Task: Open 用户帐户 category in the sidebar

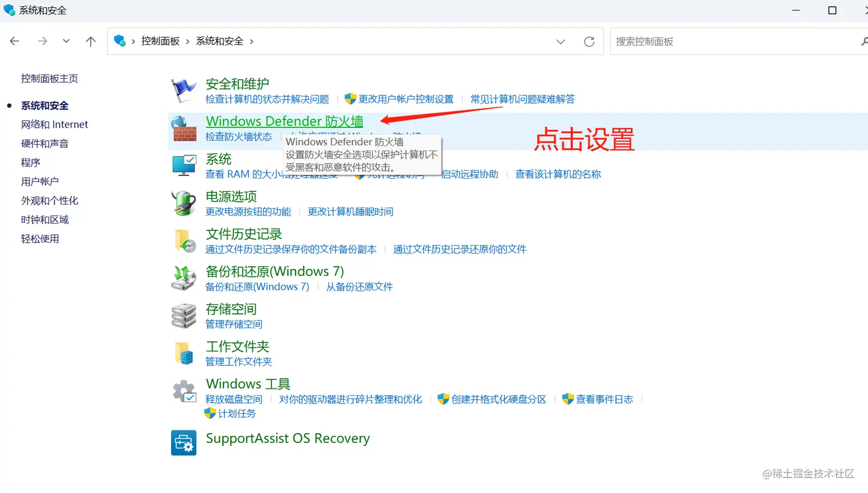Action: coord(40,182)
